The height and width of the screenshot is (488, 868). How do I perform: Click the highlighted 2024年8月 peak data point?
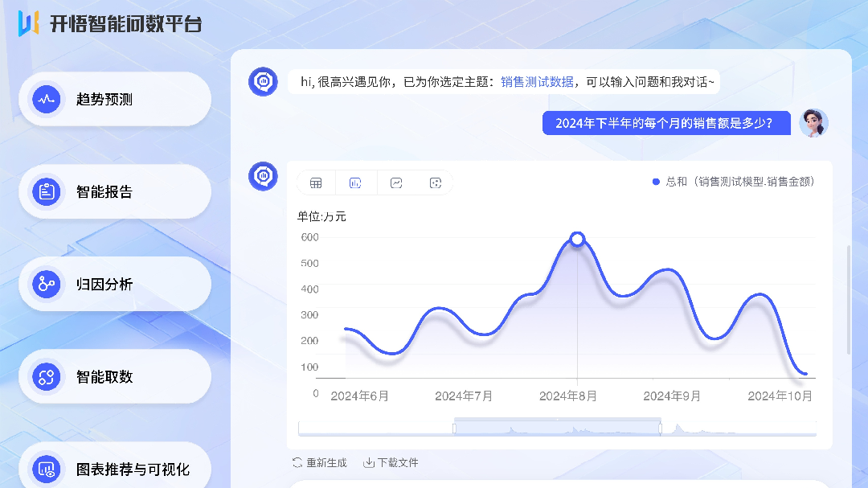[x=577, y=239]
